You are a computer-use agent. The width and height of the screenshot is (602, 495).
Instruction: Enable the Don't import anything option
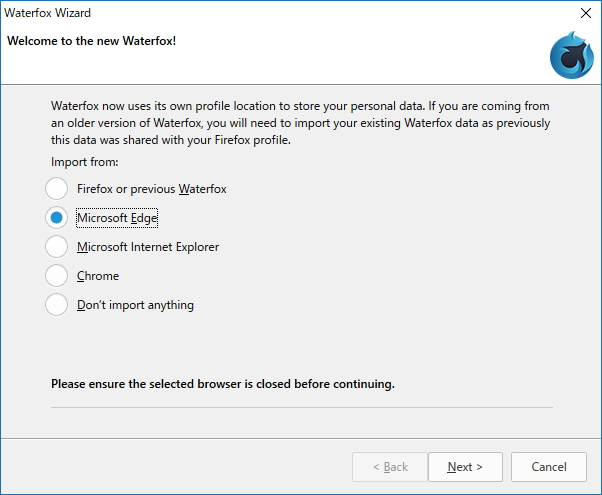click(56, 304)
